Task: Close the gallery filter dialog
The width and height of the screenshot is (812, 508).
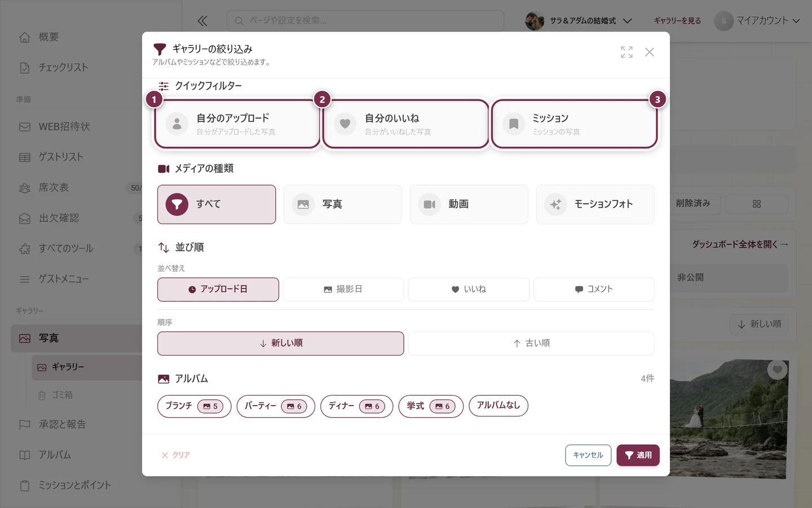Action: pyautogui.click(x=650, y=52)
